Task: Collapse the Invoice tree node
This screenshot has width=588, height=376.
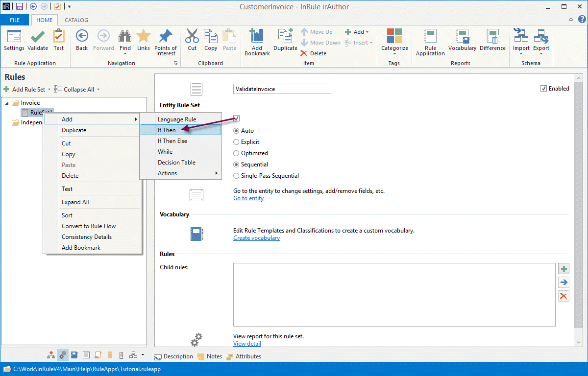Action: pos(7,103)
